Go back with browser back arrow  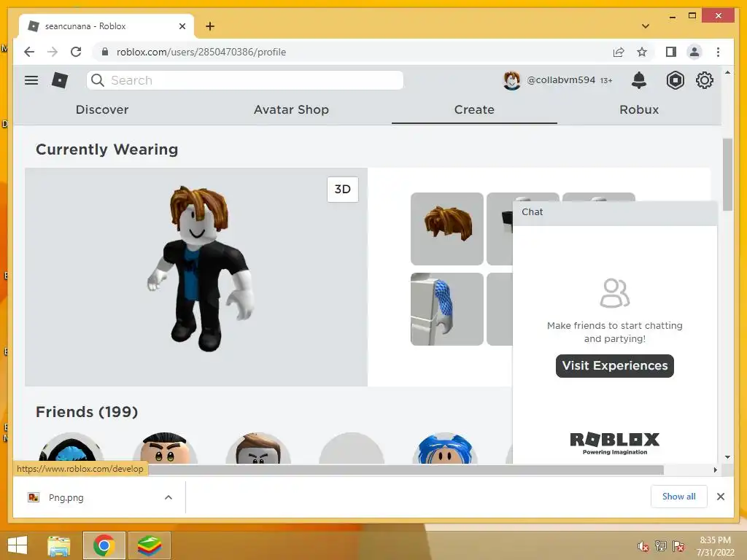[x=29, y=52]
